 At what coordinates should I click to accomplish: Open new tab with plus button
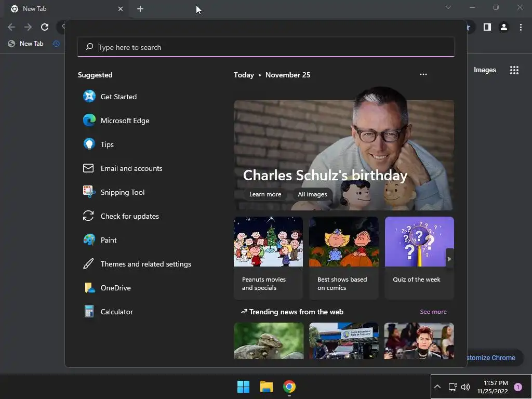pos(140,9)
